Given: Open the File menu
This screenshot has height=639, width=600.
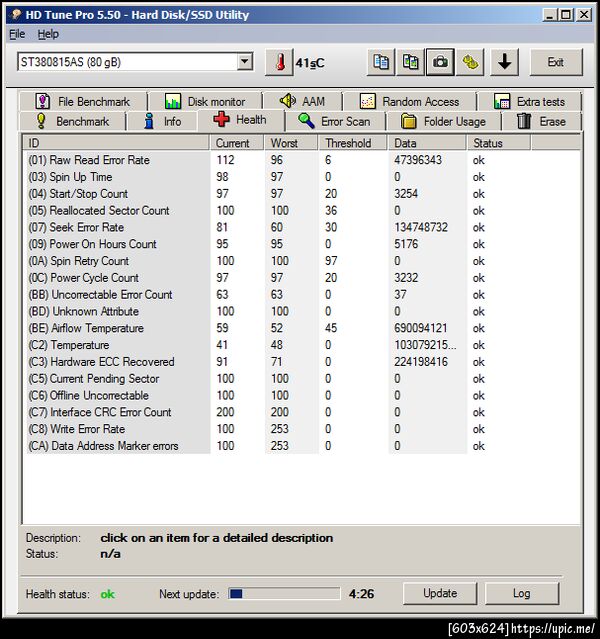Looking at the screenshot, I should [x=17, y=34].
